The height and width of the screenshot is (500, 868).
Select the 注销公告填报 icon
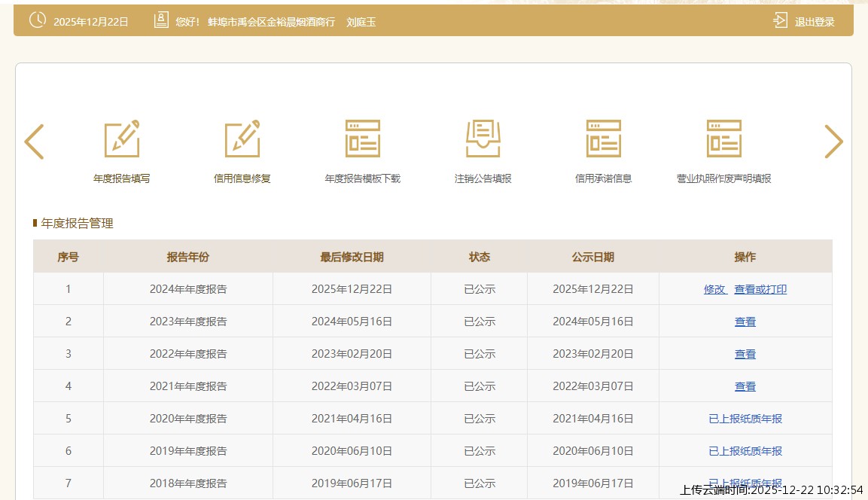(x=483, y=139)
